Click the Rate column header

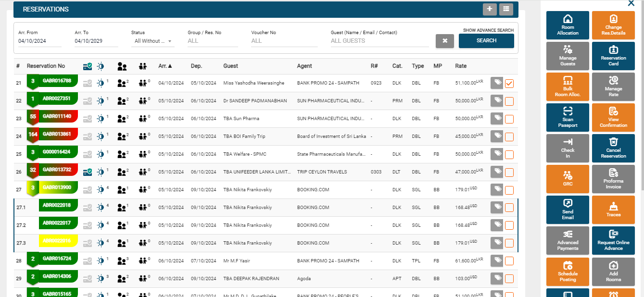tap(461, 66)
